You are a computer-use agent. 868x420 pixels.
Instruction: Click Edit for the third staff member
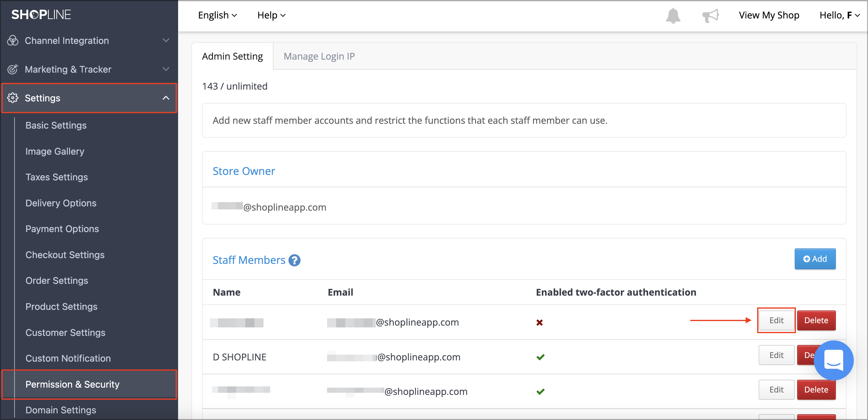click(776, 389)
